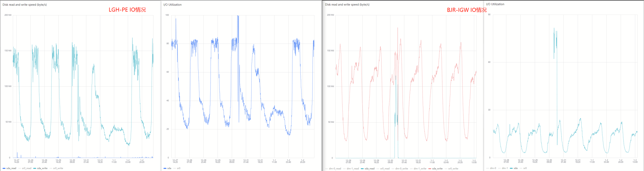Show sr0_write series in LGH-PE disk speed legend
The image size is (644, 171).
[x=58, y=168]
